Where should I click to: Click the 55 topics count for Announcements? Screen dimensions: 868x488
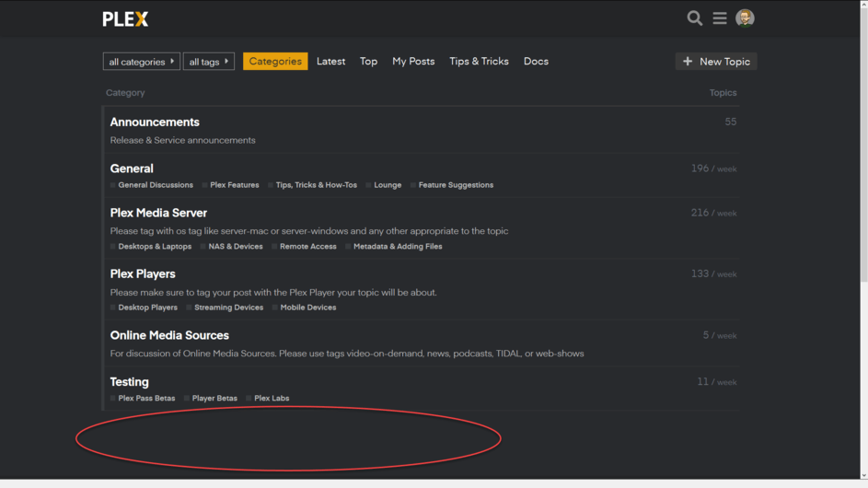[731, 122]
